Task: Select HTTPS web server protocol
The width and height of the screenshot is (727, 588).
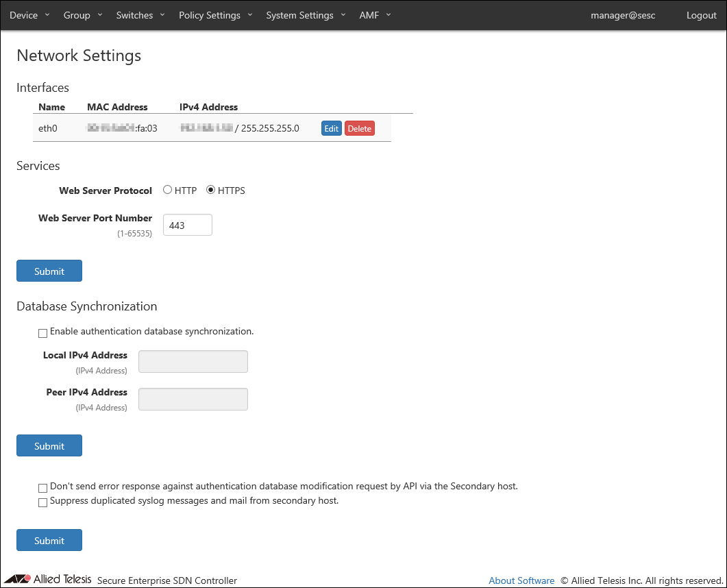Action: (x=211, y=191)
